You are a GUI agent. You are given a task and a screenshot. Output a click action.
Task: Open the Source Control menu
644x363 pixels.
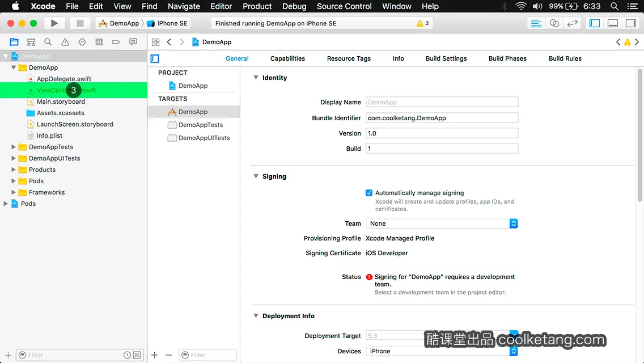pyautogui.click(x=344, y=6)
